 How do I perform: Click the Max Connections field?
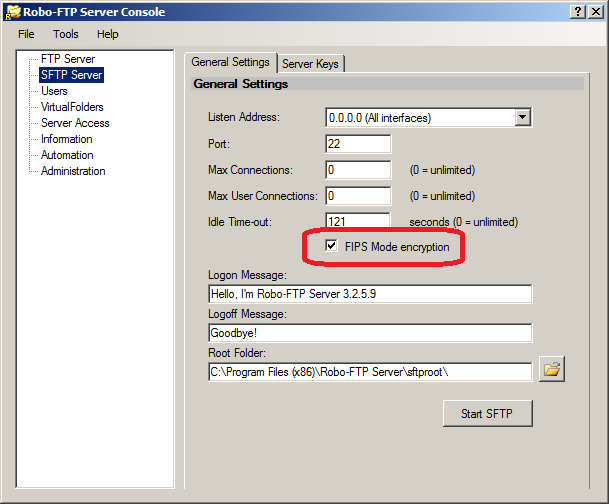pyautogui.click(x=358, y=170)
